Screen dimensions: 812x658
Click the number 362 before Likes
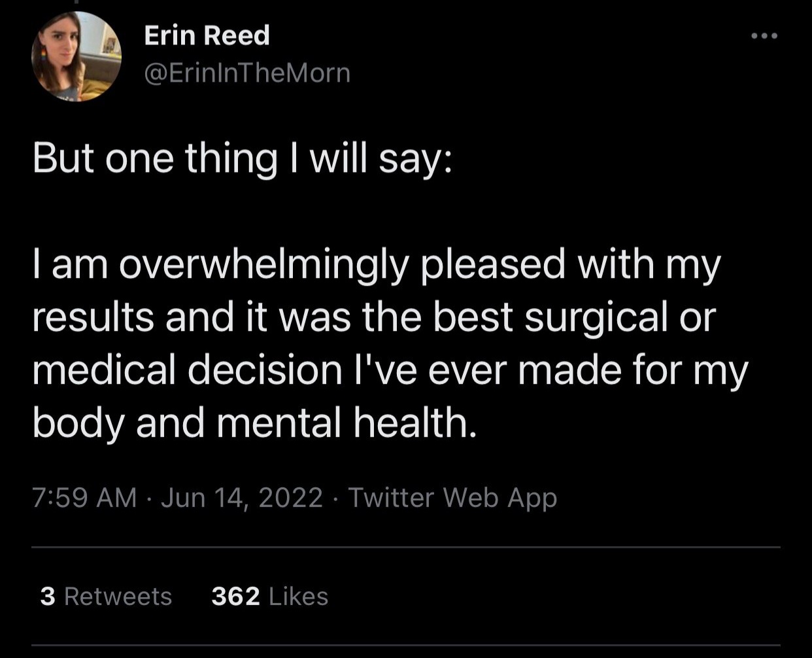pos(235,597)
